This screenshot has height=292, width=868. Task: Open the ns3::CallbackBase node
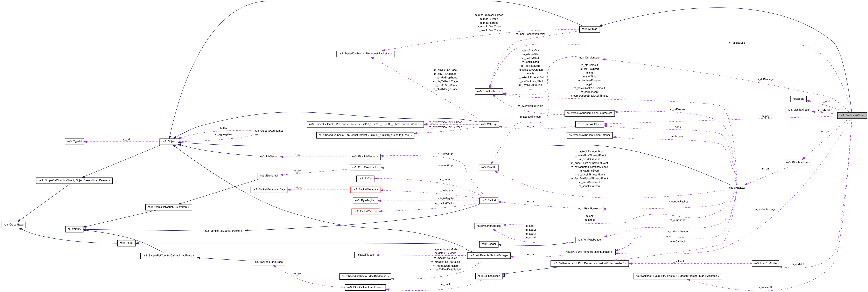click(x=489, y=276)
